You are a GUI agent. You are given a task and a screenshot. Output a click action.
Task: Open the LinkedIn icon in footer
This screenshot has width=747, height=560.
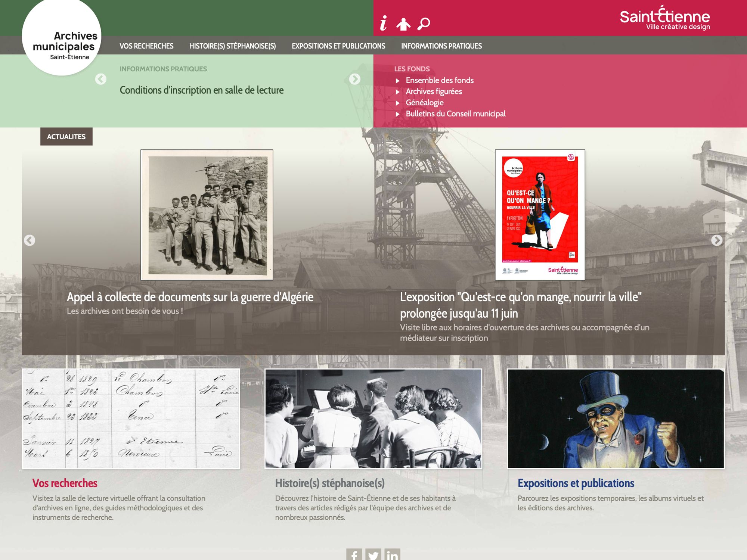tap(392, 554)
